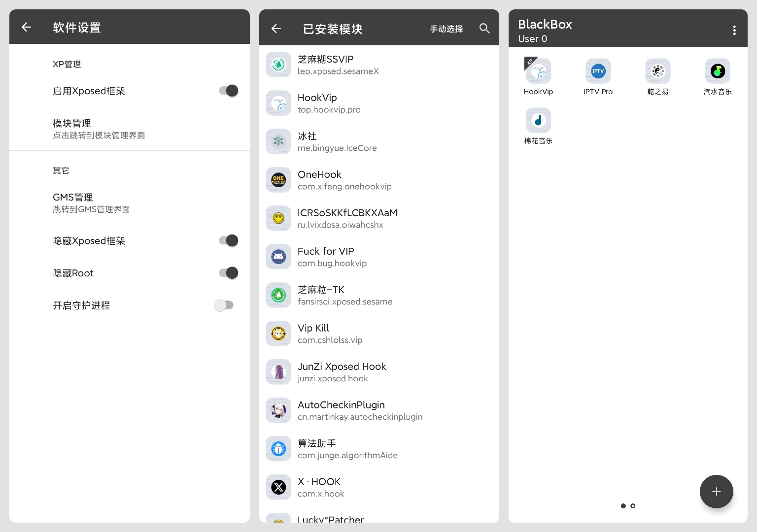Open the 汽水音乐 app
The image size is (757, 532).
click(718, 71)
